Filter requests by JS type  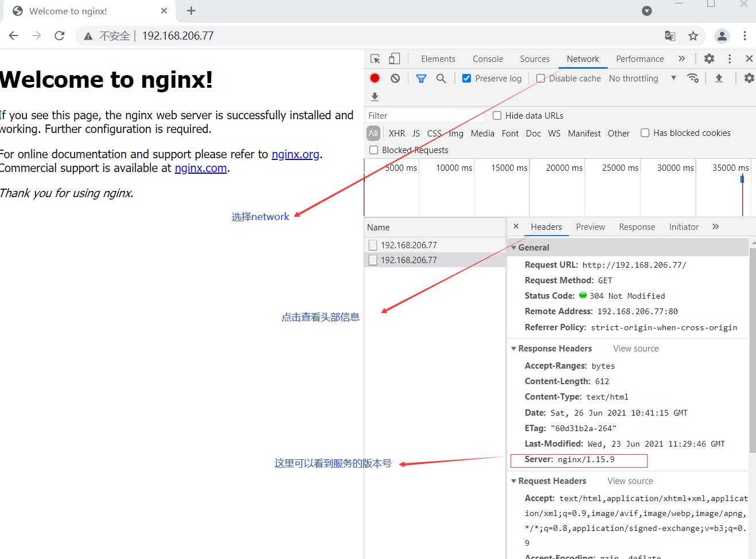point(416,134)
